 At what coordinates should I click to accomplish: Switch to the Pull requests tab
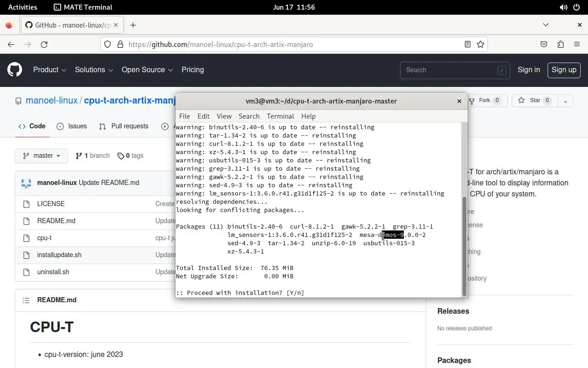tap(124, 126)
